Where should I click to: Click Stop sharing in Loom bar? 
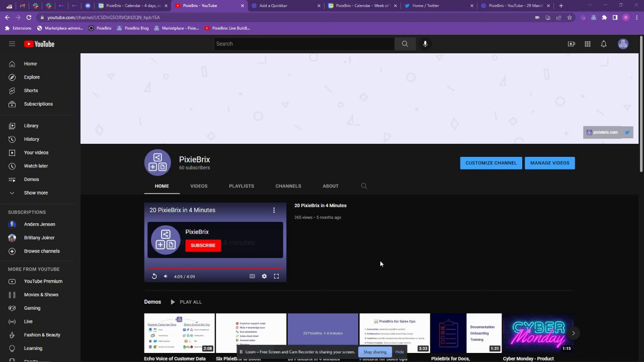coord(375,352)
